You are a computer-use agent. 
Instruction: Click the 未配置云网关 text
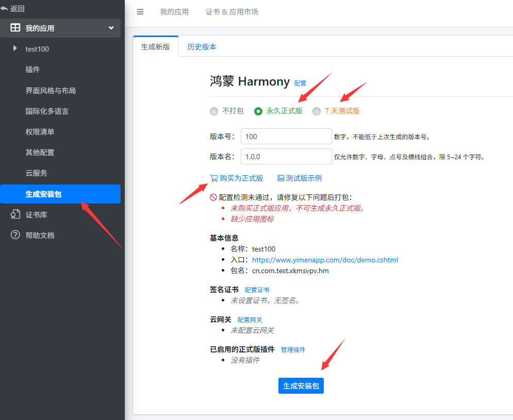pyautogui.click(x=252, y=330)
